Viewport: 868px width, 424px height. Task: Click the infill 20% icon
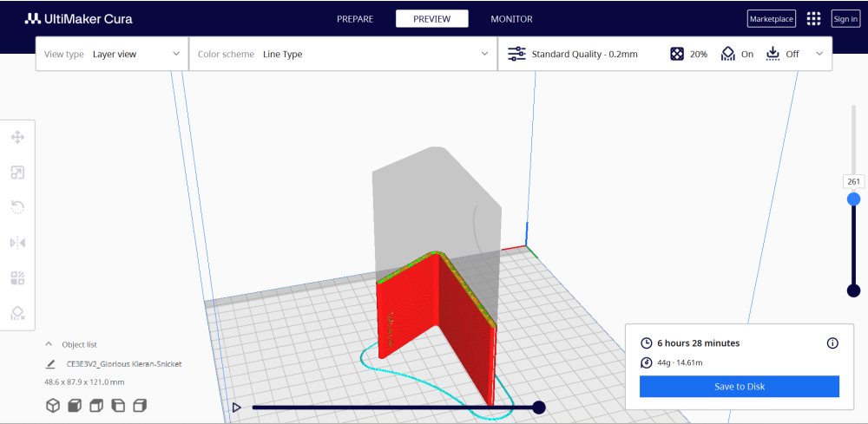click(677, 54)
